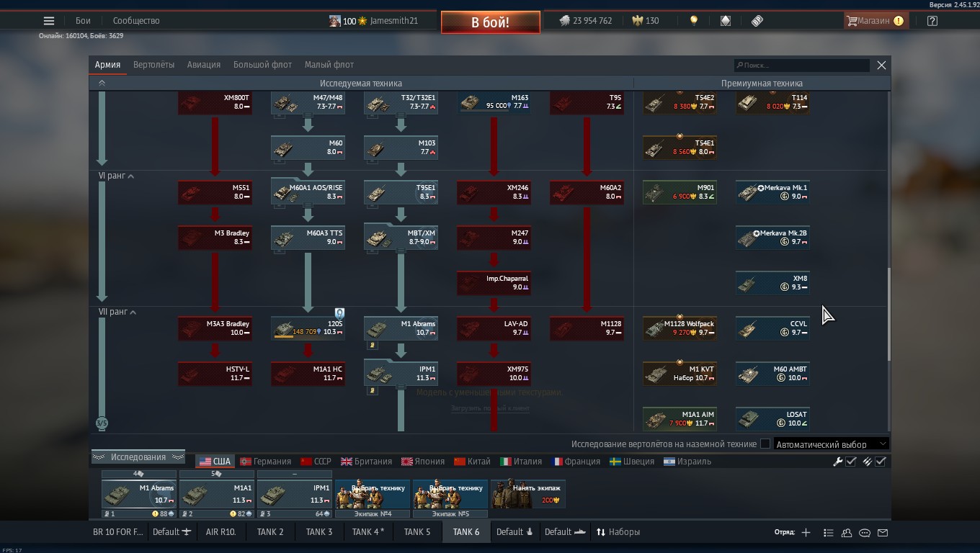Screen dimensions: 980x553
Task: Open the Автоматический выбор dropdown
Action: click(831, 444)
